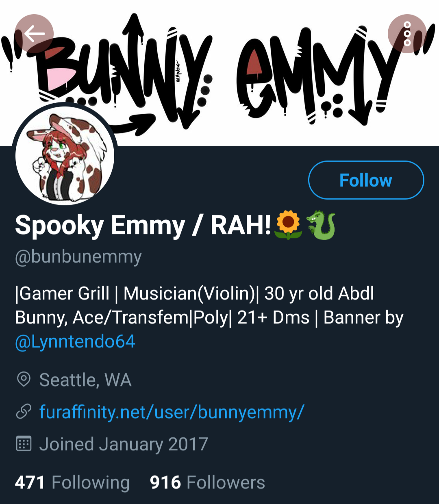
Task: Click the word Followers label
Action: pos(226,482)
